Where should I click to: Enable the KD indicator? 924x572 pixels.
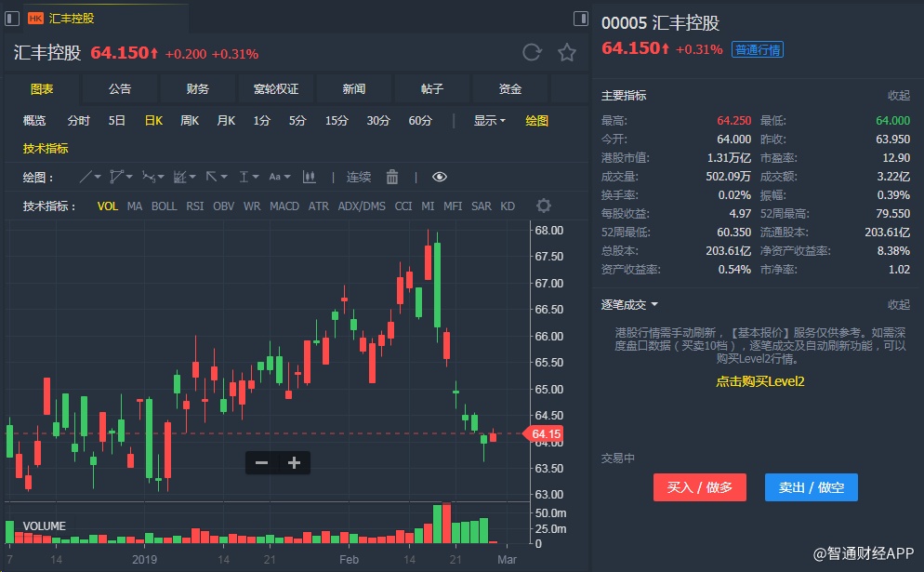(x=508, y=206)
